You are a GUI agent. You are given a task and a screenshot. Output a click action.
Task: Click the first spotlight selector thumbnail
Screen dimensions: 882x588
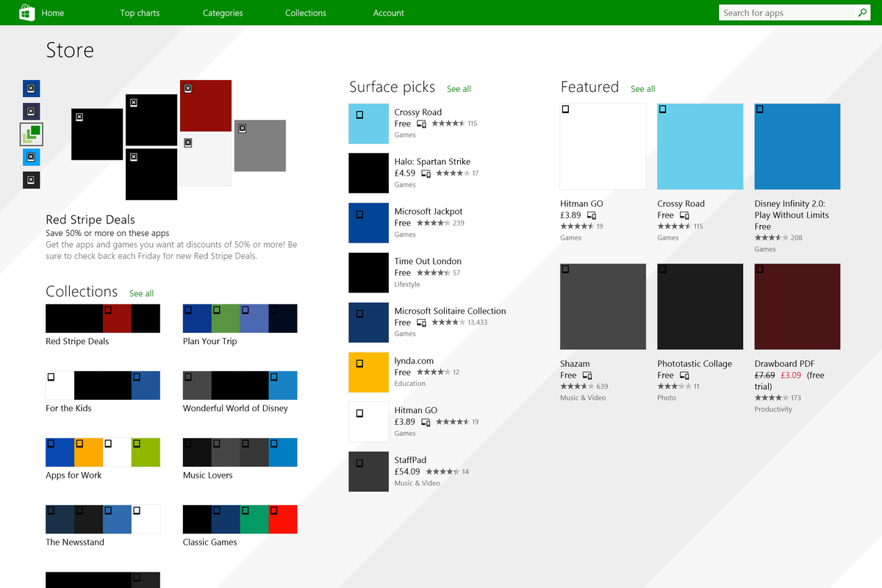(x=31, y=89)
